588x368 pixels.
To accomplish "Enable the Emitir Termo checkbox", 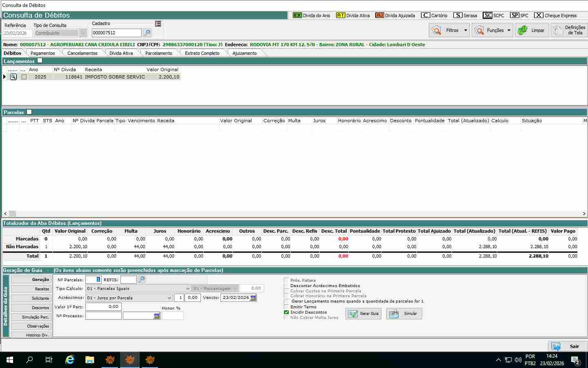I will [286, 307].
